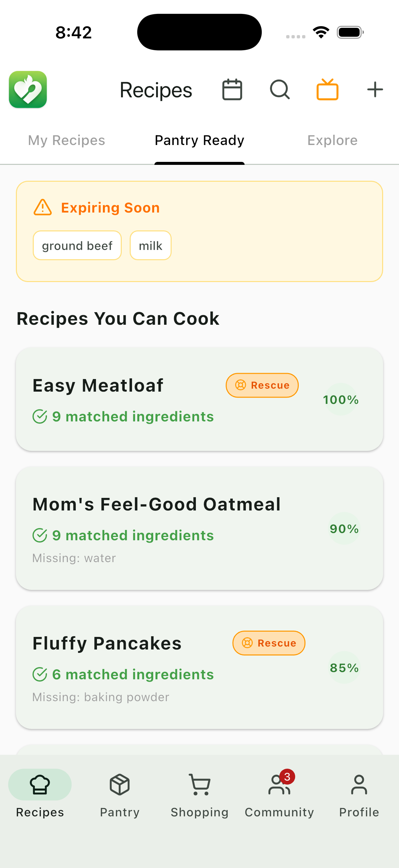Screen dimensions: 399x868
Task: Open the calendar meal planner icon
Action: (x=232, y=90)
